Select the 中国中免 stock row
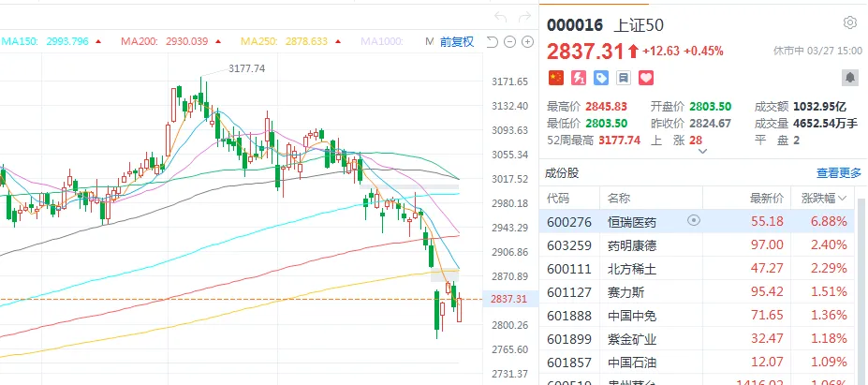This screenshot has width=868, height=385. (x=698, y=315)
